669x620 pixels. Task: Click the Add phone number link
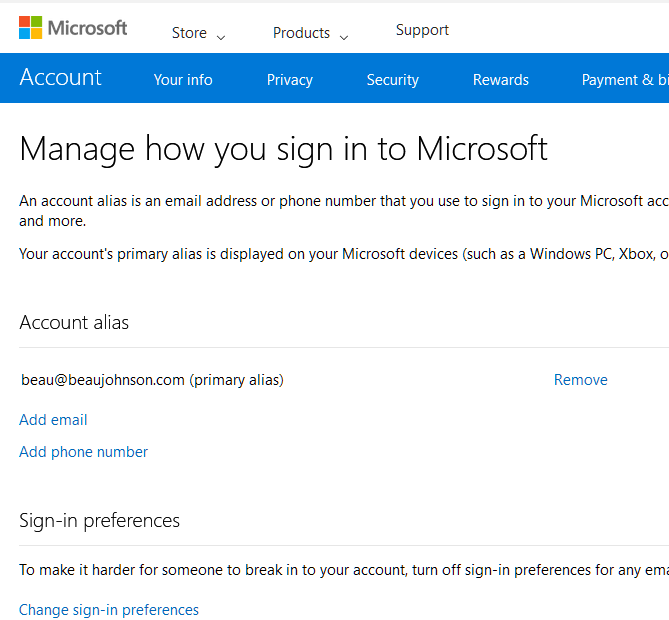click(x=83, y=452)
